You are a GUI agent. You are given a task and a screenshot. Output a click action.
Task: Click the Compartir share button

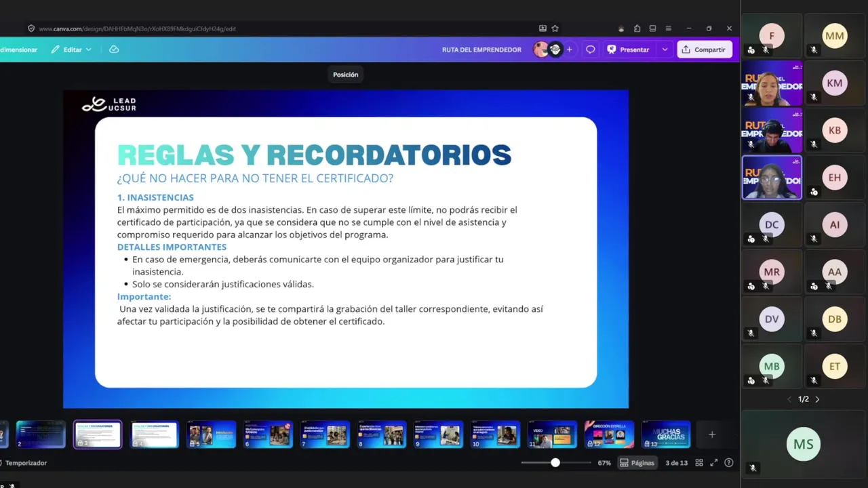point(704,49)
